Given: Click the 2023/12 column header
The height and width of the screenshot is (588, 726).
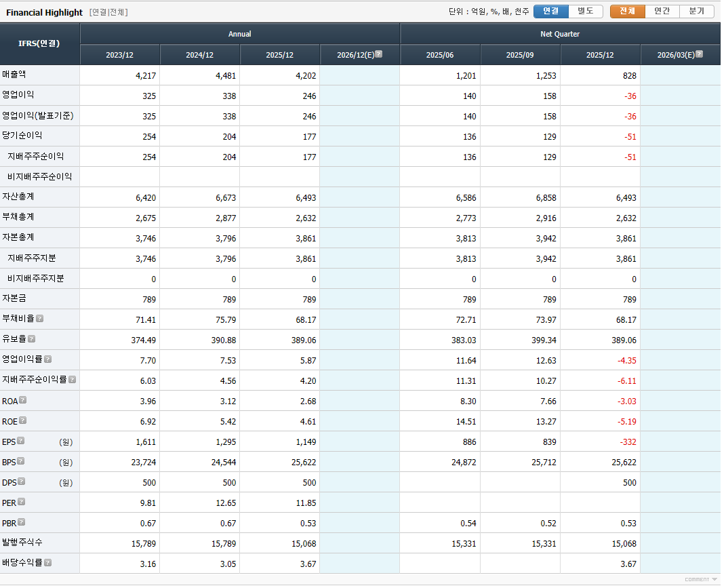Looking at the screenshot, I should (120, 55).
